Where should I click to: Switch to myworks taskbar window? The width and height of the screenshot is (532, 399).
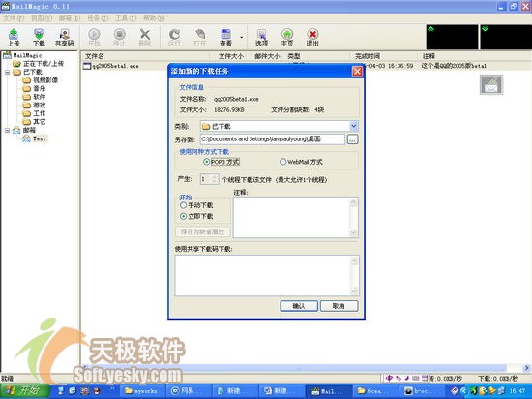[x=141, y=391]
